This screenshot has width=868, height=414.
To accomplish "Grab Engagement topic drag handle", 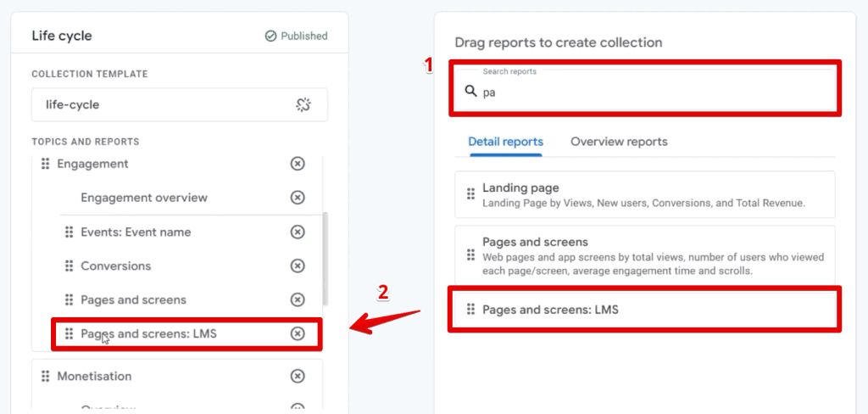I will tap(46, 164).
